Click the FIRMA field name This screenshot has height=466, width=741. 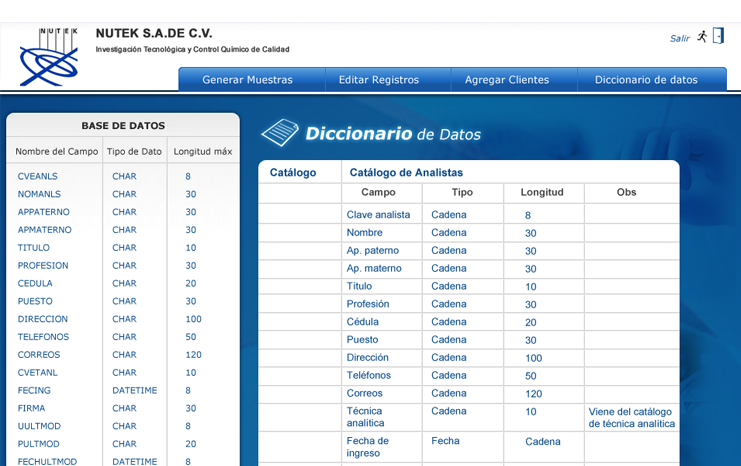[x=31, y=408]
